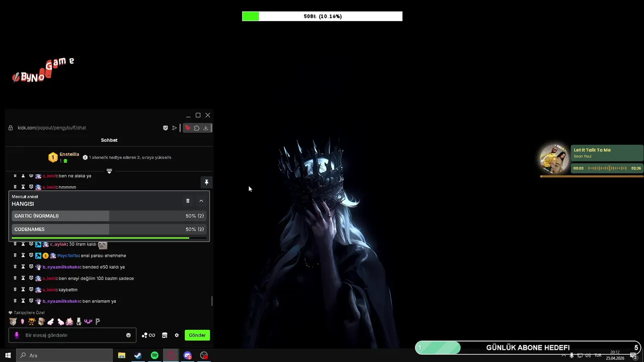Image resolution: width=644 pixels, height=362 pixels.
Task: Click the poll countdown green progress bar
Action: [x=101, y=238]
